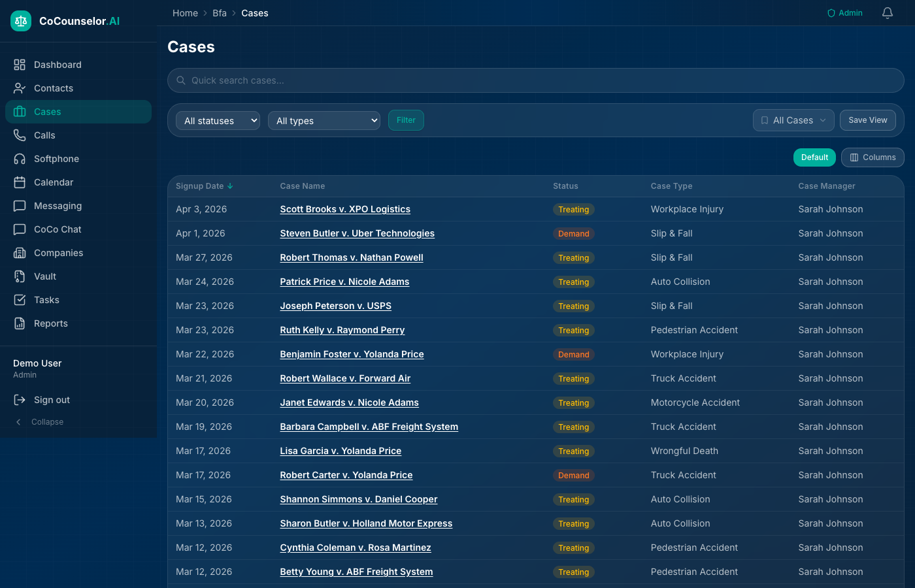Image resolution: width=915 pixels, height=588 pixels.
Task: Click the Contacts person icon
Action: 20,88
